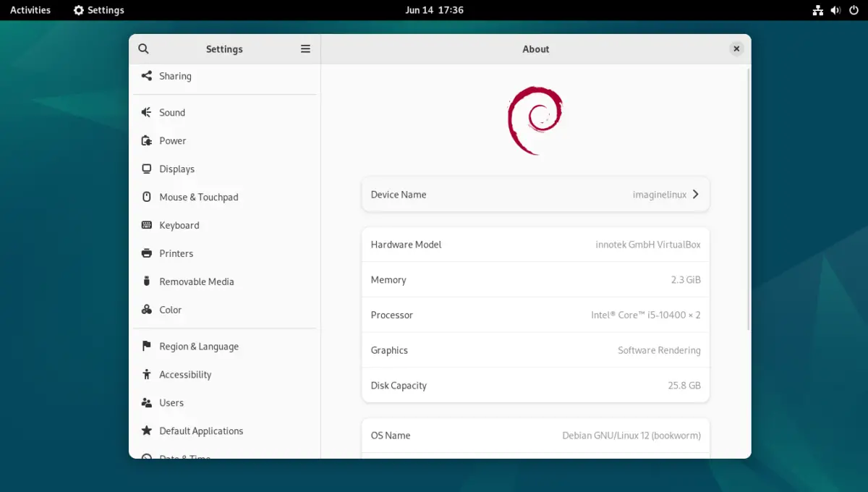Select Accessibility in the sidebar

(225, 374)
